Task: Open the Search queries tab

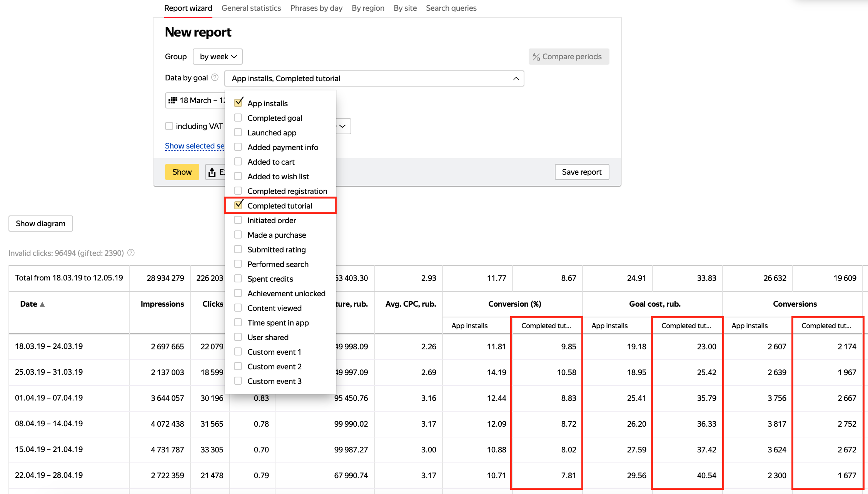Action: coord(451,8)
